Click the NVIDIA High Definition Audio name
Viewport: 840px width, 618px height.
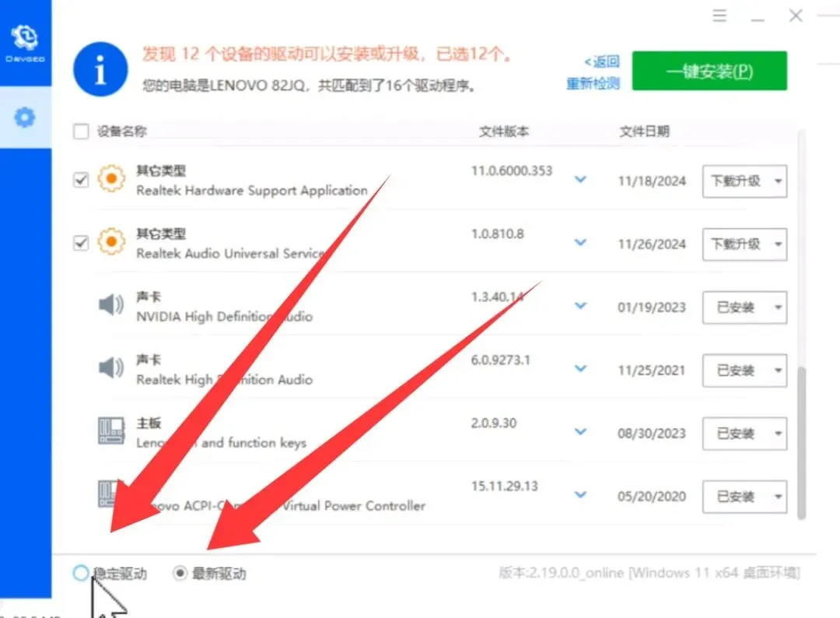pyautogui.click(x=225, y=317)
